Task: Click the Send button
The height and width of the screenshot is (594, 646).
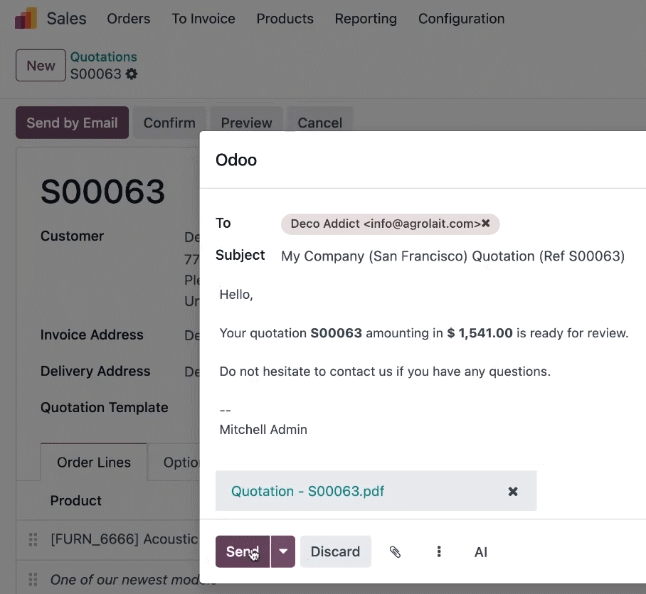Action: 243,552
